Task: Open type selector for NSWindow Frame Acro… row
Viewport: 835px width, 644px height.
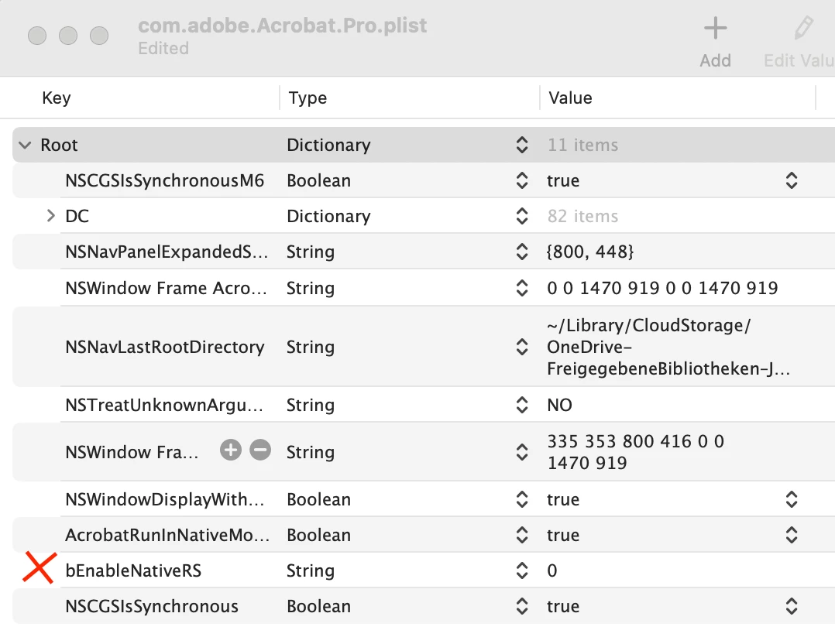Action: click(x=522, y=288)
